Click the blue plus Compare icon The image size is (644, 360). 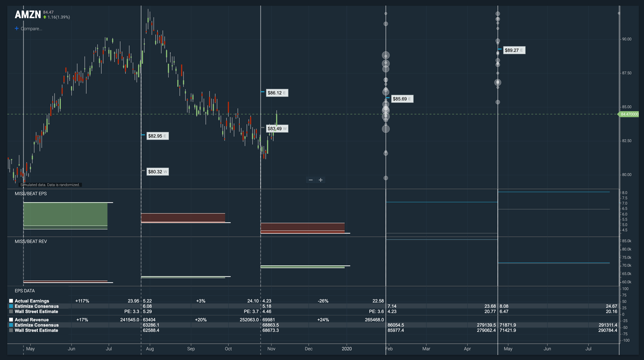(x=16, y=28)
